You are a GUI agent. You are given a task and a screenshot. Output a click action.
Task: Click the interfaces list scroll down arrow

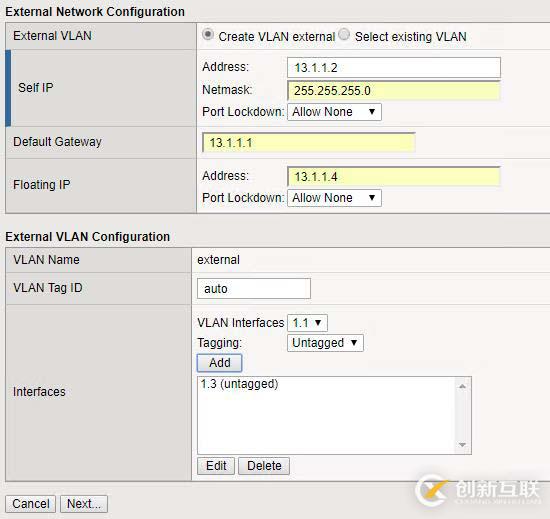pos(462,445)
